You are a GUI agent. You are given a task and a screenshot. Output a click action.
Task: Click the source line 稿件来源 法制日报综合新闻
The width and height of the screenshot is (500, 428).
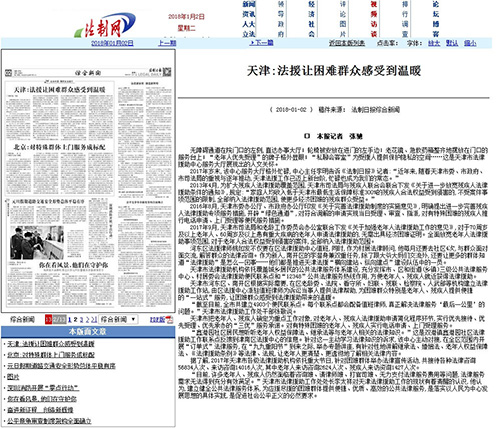click(359, 110)
